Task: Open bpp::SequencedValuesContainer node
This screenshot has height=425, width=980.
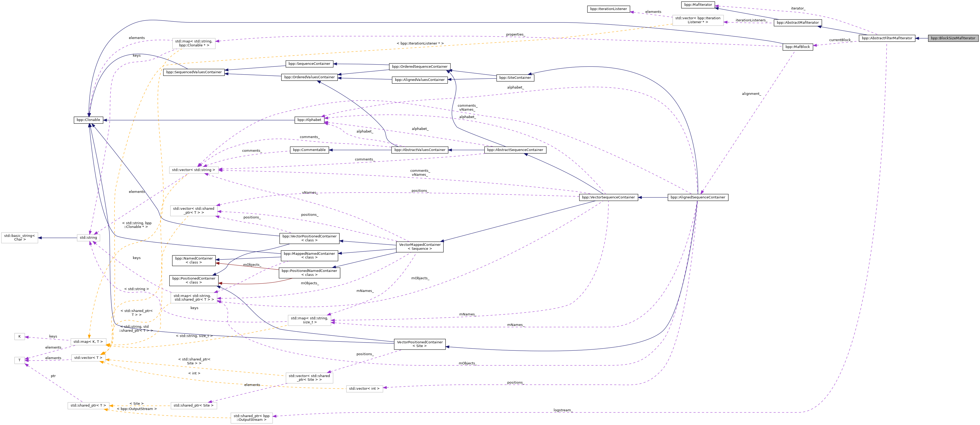Action: (x=194, y=72)
